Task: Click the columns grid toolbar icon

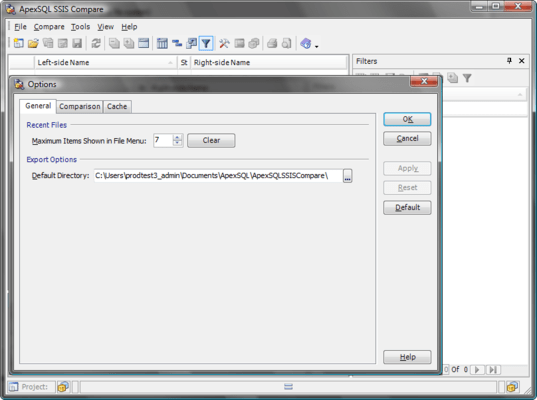Action: 162,43
